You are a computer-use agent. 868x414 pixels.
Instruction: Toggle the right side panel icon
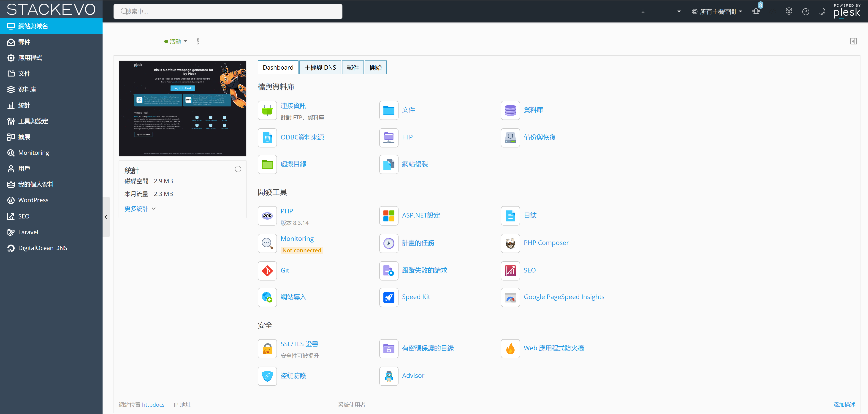853,41
